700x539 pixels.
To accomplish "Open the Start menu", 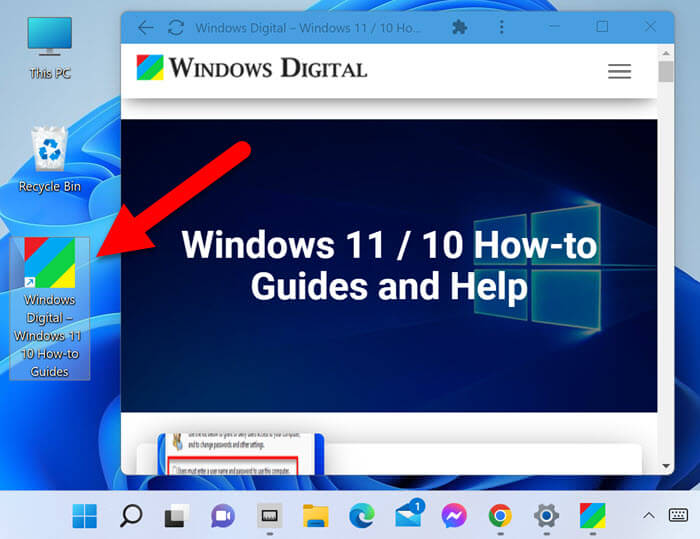I will point(84,516).
